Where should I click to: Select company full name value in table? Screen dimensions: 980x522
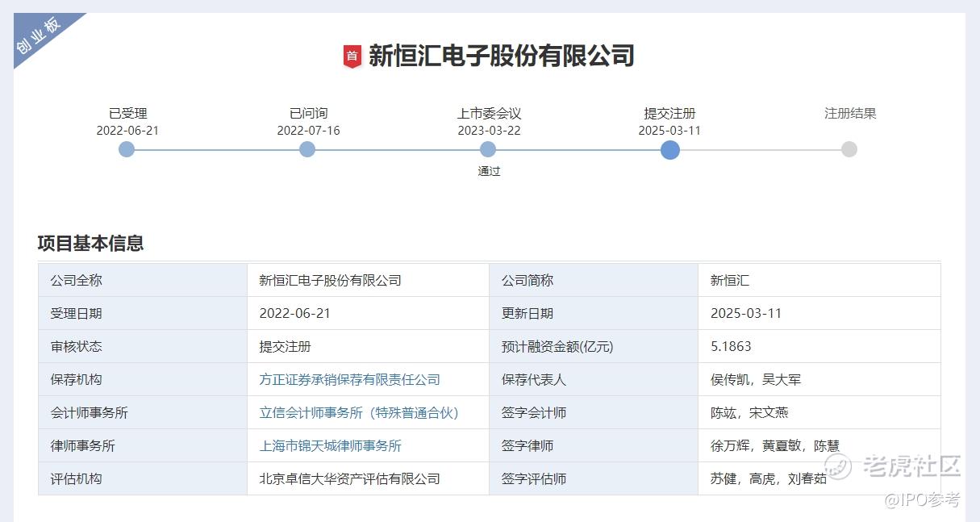pos(330,280)
